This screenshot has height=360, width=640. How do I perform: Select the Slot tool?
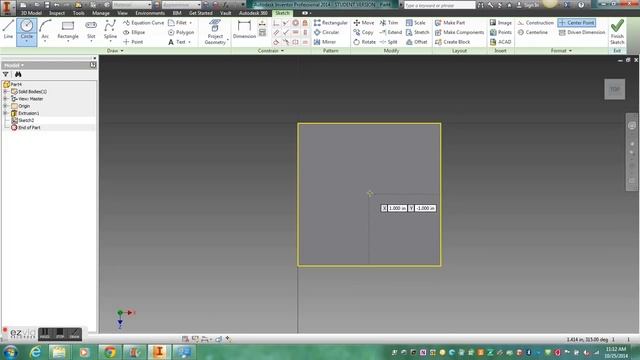tap(91, 30)
